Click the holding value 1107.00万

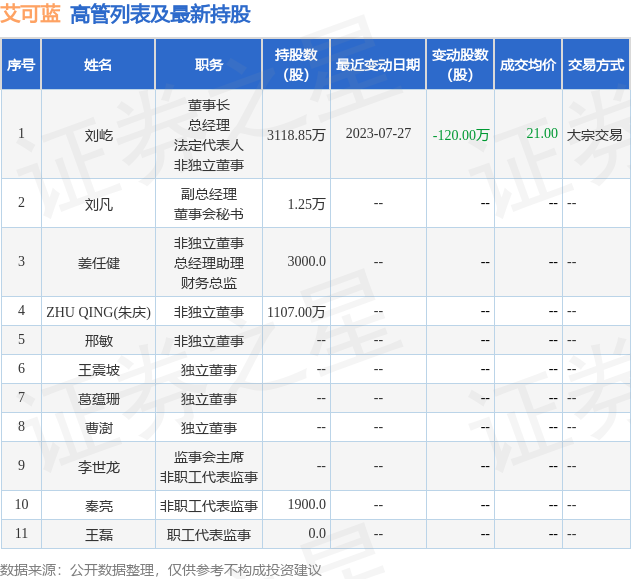296,312
